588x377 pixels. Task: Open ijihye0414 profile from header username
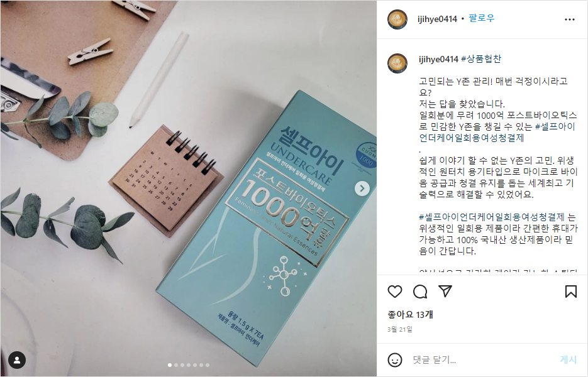tap(437, 19)
